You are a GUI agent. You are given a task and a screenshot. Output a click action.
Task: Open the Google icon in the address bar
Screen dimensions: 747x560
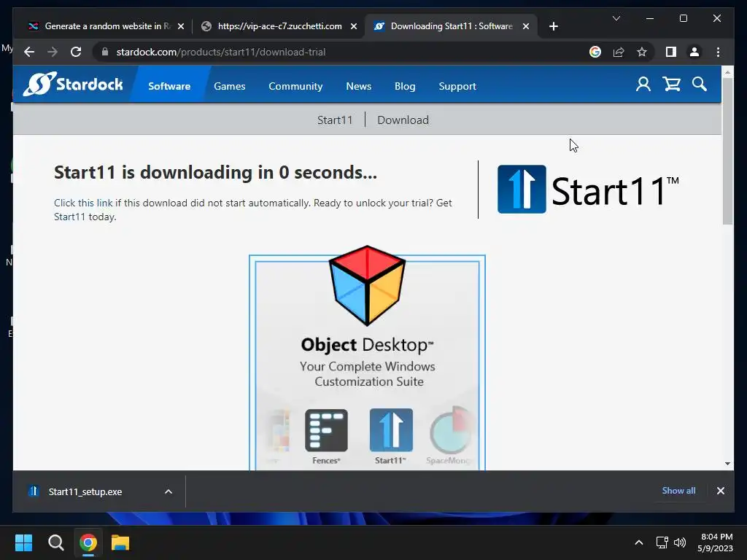(x=595, y=52)
